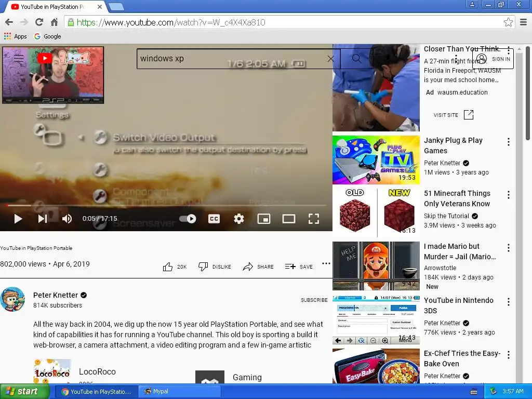
Task: Open the Windows start menu
Action: point(24,392)
